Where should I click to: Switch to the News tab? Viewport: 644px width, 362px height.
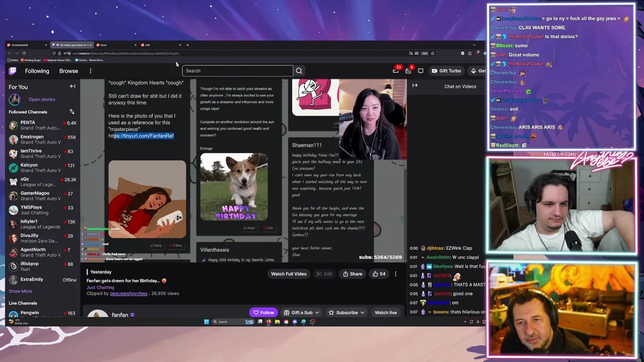116,45
